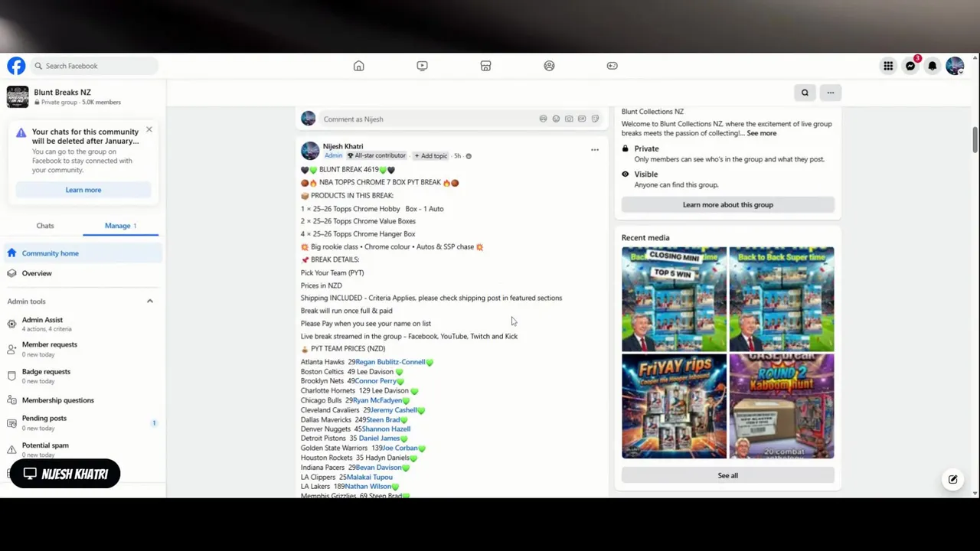
Task: Open Potential spam
Action: 81,449
